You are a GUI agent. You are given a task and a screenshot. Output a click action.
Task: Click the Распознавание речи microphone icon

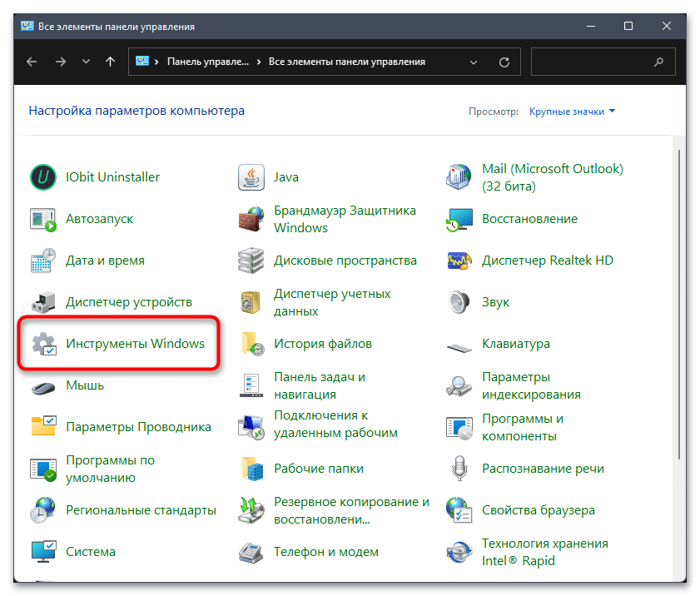459,469
